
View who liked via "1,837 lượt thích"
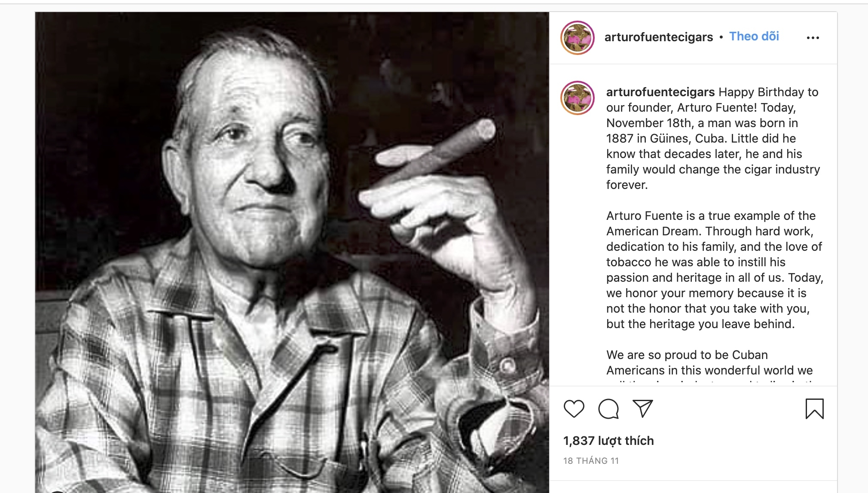pyautogui.click(x=608, y=441)
